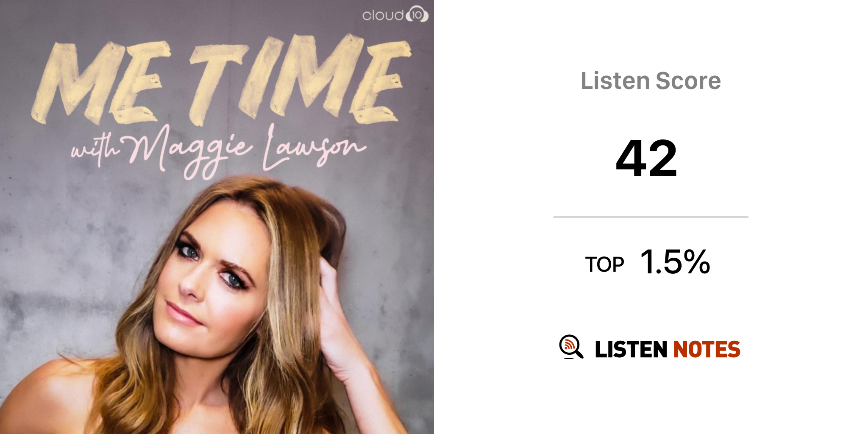The width and height of the screenshot is (868, 434).
Task: Click the Listen Notes magnifier logo icon
Action: tap(571, 347)
